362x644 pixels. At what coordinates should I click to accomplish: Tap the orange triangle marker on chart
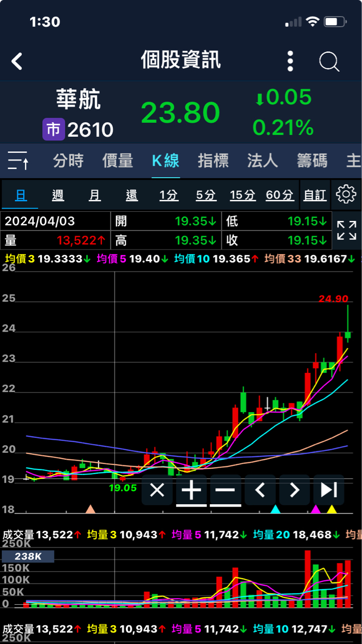coord(90,509)
